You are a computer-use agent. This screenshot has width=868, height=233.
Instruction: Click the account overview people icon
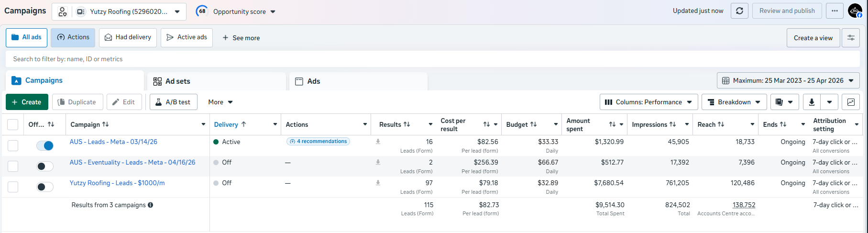point(63,11)
